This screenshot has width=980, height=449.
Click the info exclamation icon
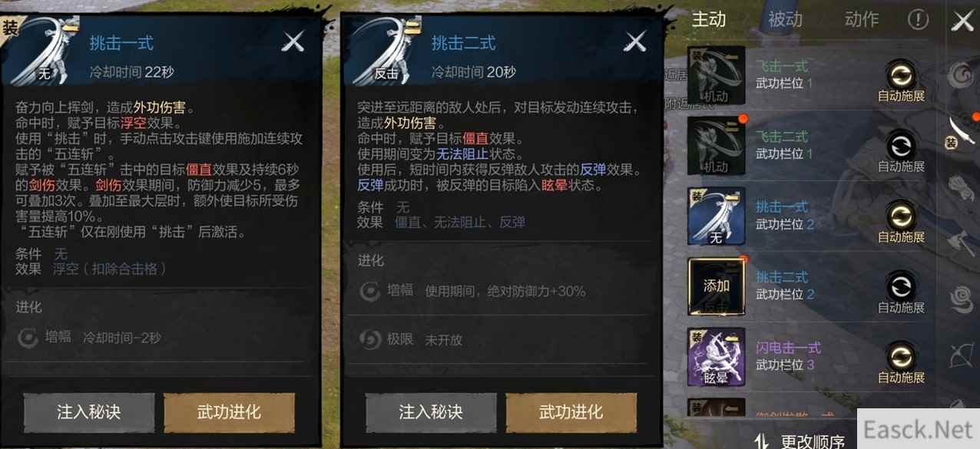(x=918, y=19)
